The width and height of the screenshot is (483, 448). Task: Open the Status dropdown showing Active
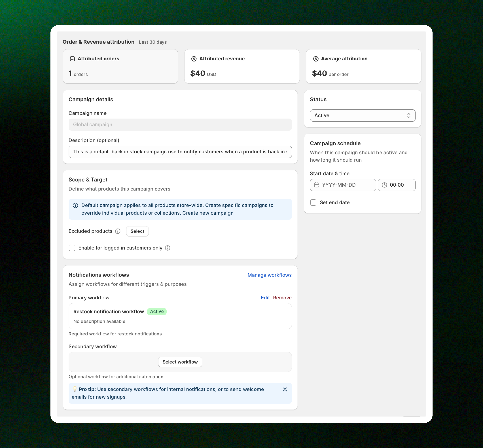pos(359,116)
